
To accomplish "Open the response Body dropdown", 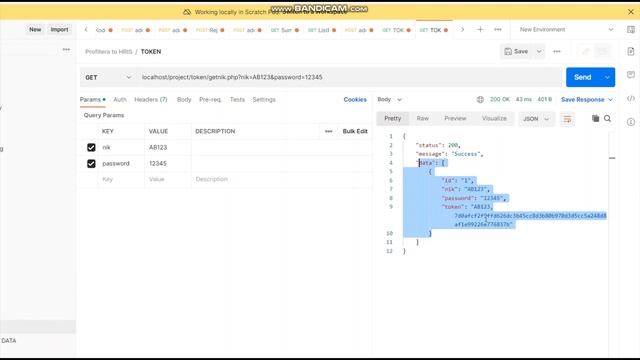I will [x=389, y=100].
